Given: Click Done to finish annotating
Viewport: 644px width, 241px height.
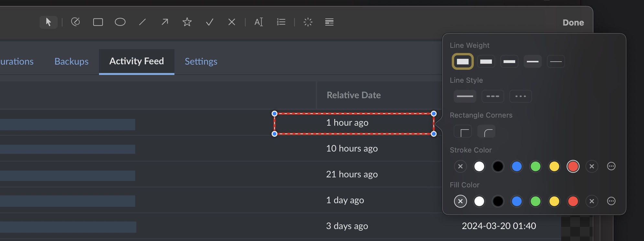Looking at the screenshot, I should click(x=573, y=23).
